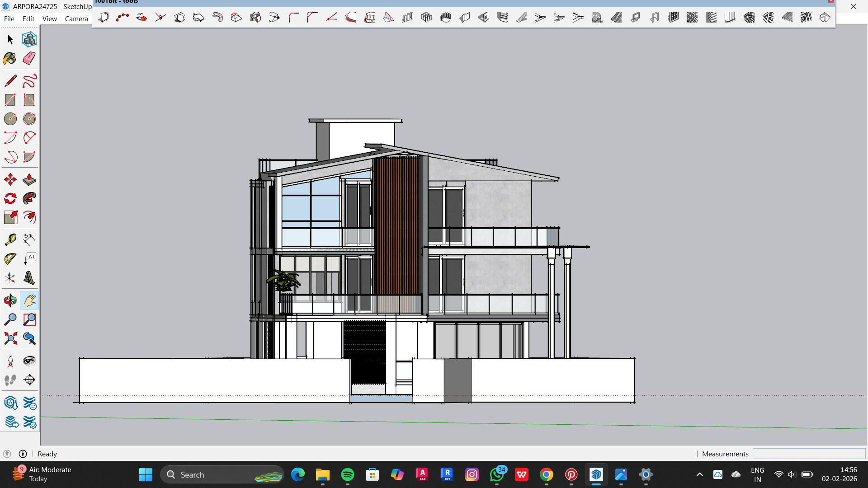Activate the Push/Pull tool

pos(29,180)
